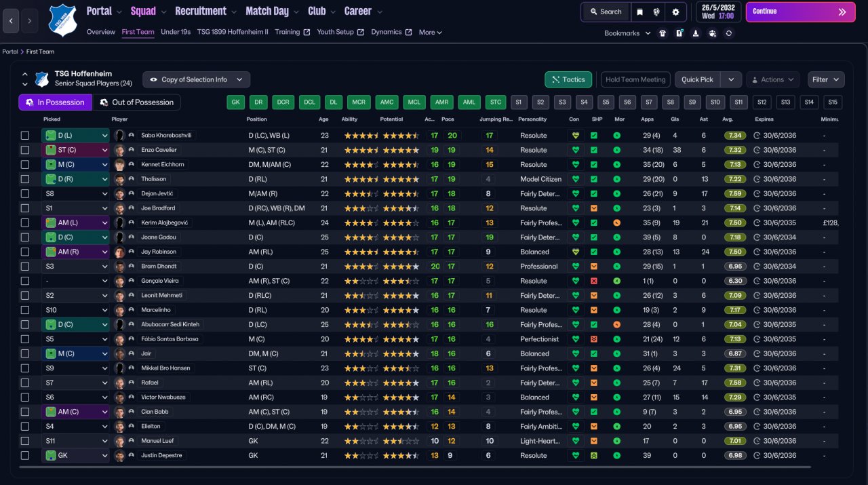Viewport: 868px width, 485px height.
Task: Tick the checkbox for Marcelinho
Action: tap(25, 310)
